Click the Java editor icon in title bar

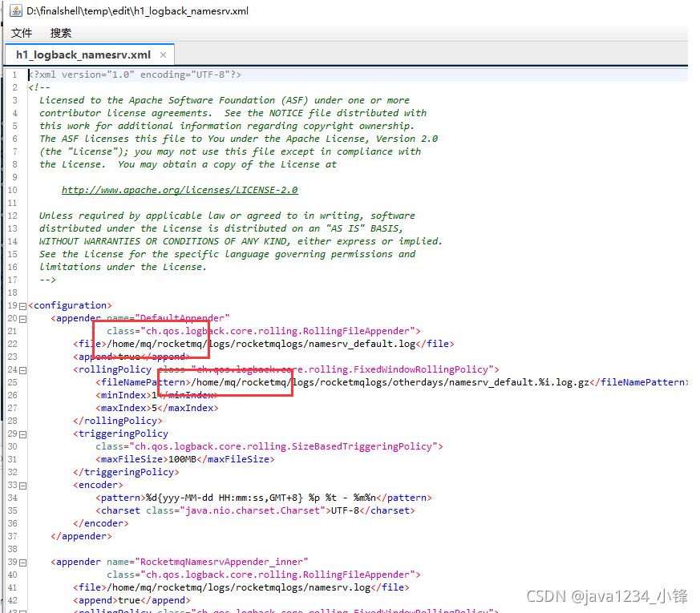[x=15, y=10]
